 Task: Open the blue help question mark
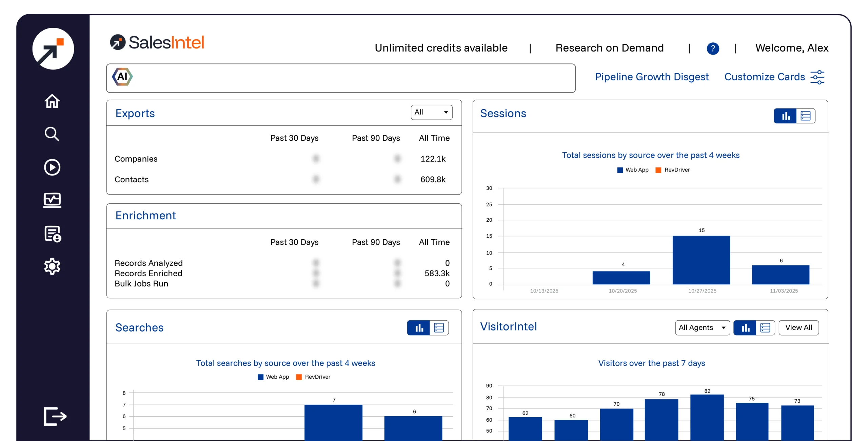pos(713,48)
